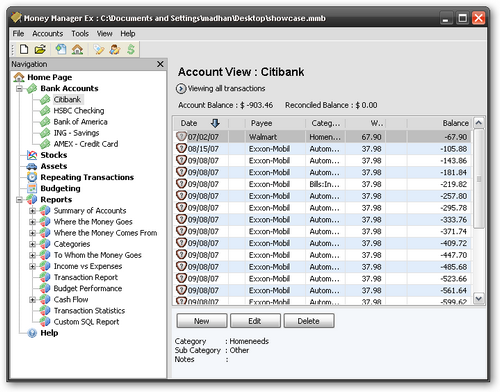Click the Walmart transaction status icon
Screen dimensions: 500x392
[x=181, y=136]
